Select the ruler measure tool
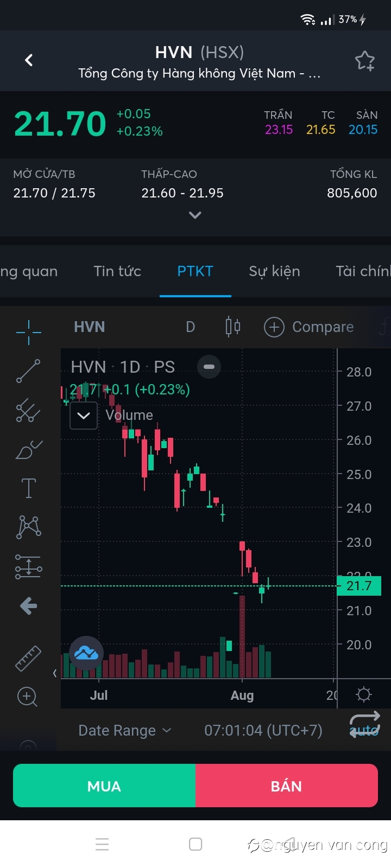 [28, 658]
